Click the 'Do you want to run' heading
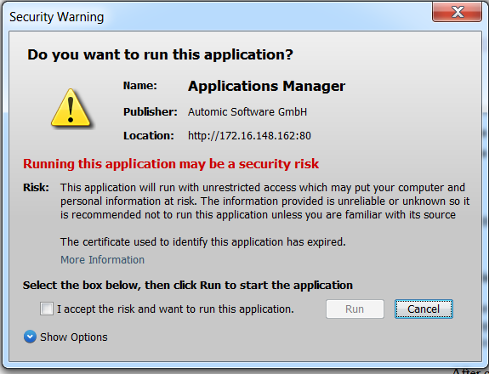The image size is (489, 374). (160, 55)
